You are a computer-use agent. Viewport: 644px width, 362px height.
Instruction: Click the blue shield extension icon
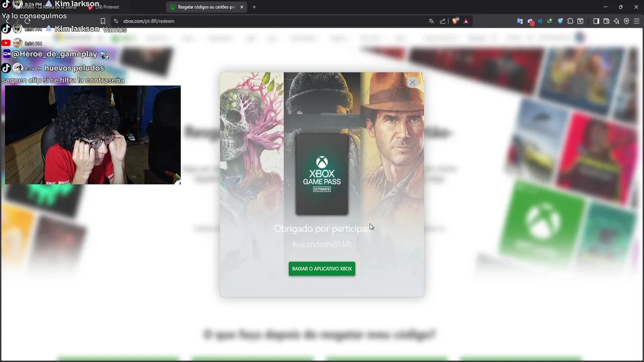(x=560, y=21)
